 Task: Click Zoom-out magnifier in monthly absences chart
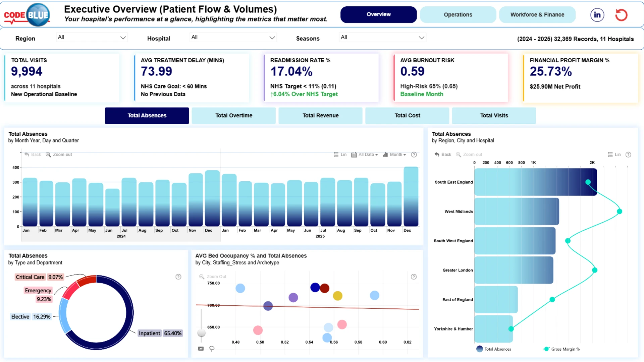(48, 155)
